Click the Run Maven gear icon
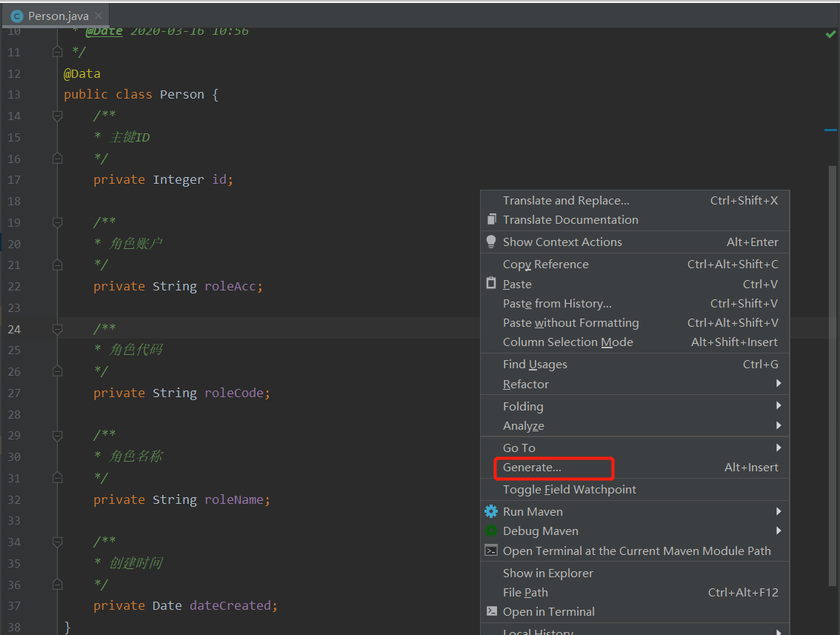Viewport: 840px width, 635px height. (x=490, y=511)
